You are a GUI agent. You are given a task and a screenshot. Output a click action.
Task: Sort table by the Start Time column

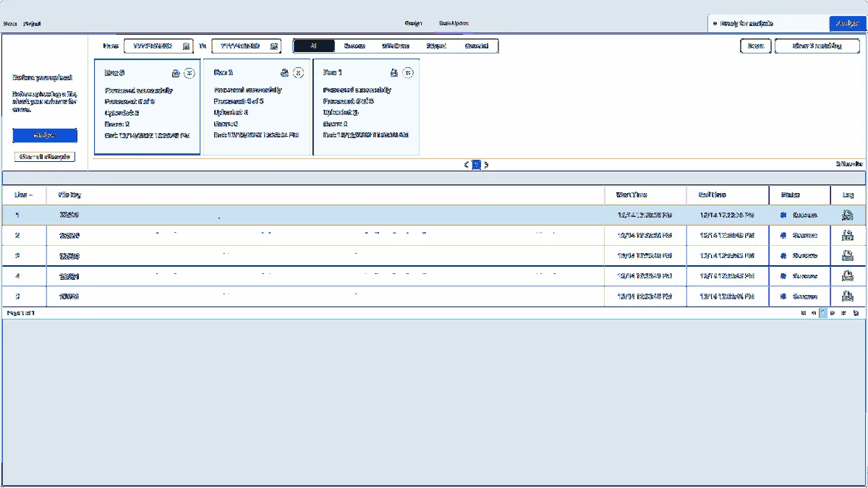coord(645,195)
